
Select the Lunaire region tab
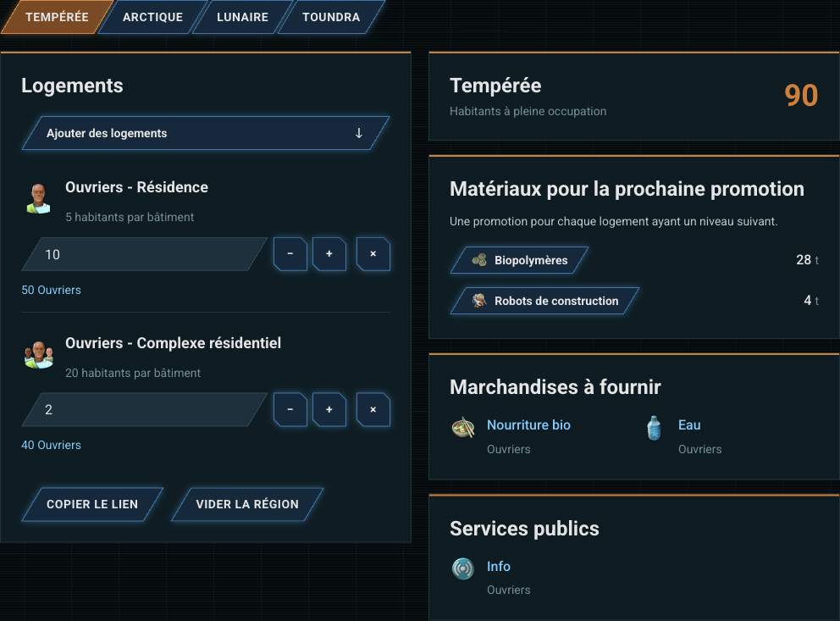click(x=242, y=17)
